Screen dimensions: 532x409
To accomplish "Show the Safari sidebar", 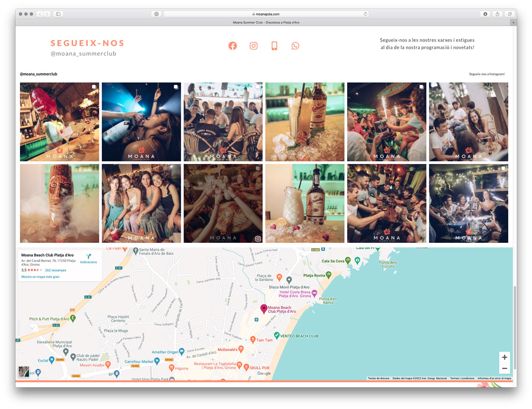I will pyautogui.click(x=58, y=14).
